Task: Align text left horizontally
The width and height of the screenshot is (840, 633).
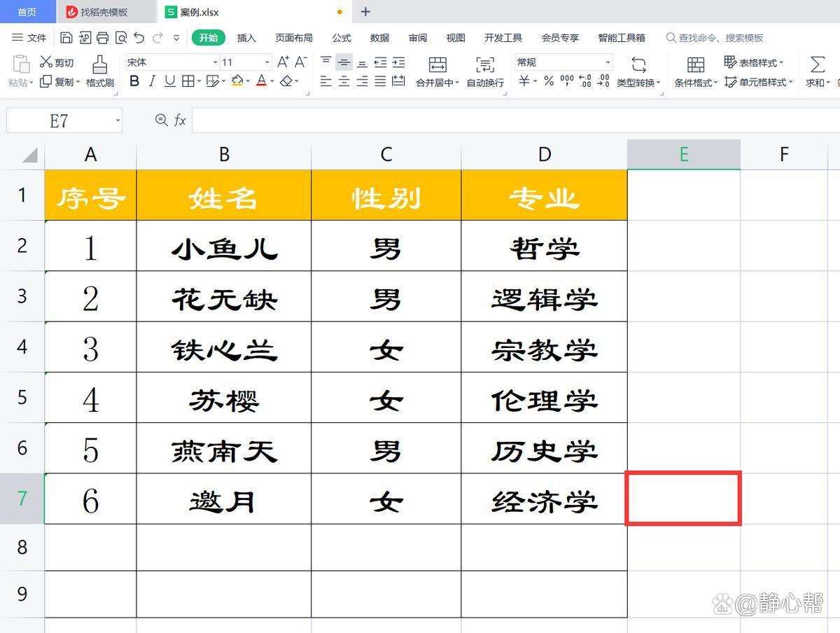Action: pos(325,82)
